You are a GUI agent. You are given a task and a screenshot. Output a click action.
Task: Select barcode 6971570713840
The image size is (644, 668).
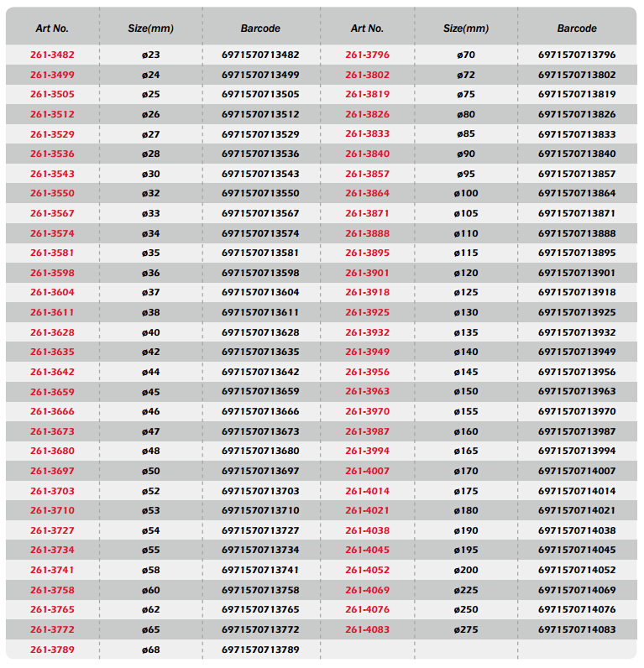tap(577, 154)
